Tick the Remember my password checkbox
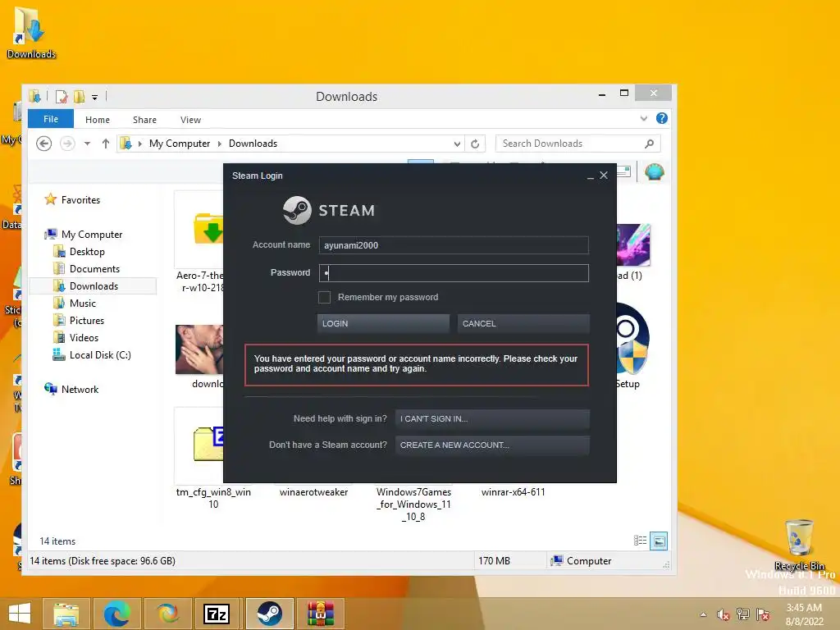Screen dimensions: 840x630 click(324, 297)
